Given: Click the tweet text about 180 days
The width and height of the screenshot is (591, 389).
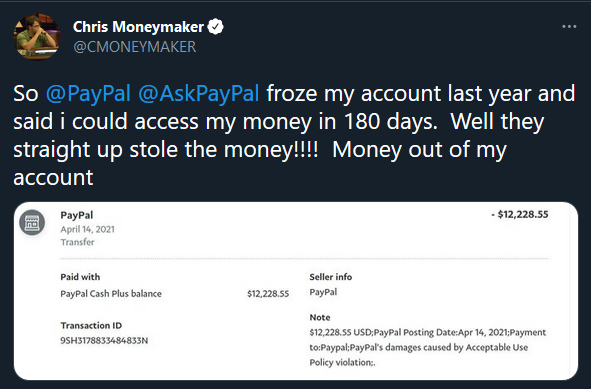Looking at the screenshot, I should coord(294,135).
